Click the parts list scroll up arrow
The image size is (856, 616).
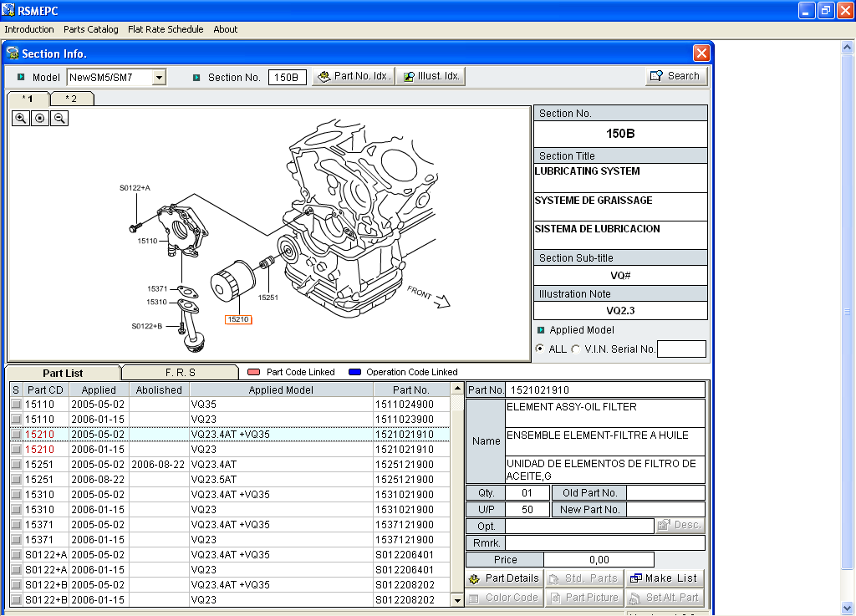(457, 389)
